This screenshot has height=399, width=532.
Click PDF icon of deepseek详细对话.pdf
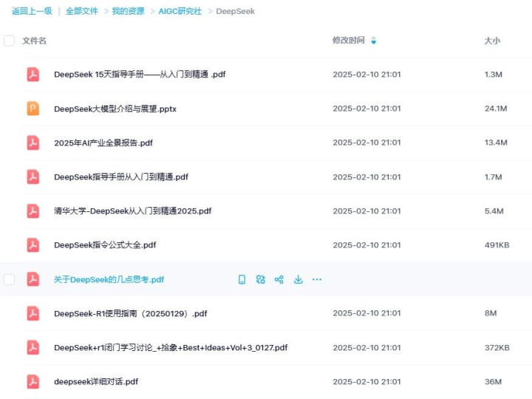pyautogui.click(x=33, y=381)
